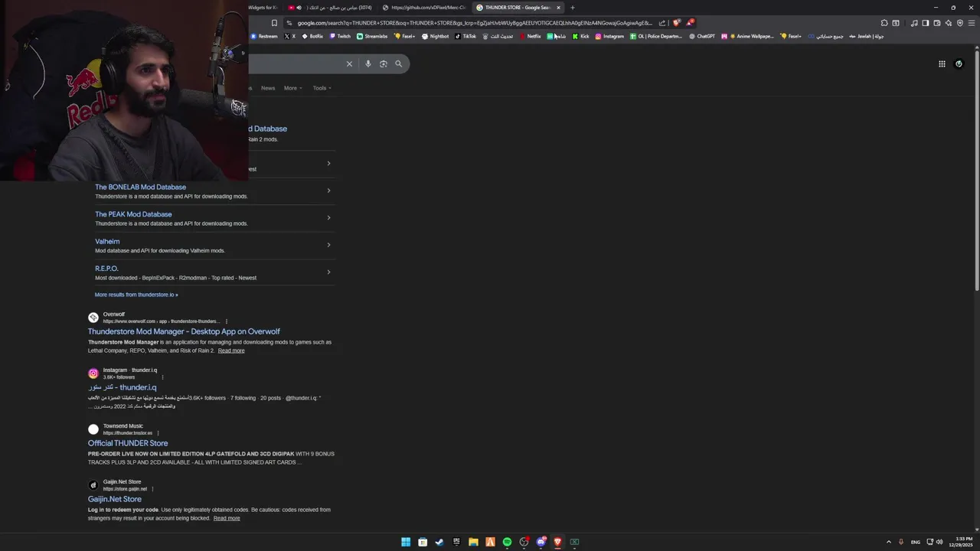Open the Valheim result link

[107, 241]
